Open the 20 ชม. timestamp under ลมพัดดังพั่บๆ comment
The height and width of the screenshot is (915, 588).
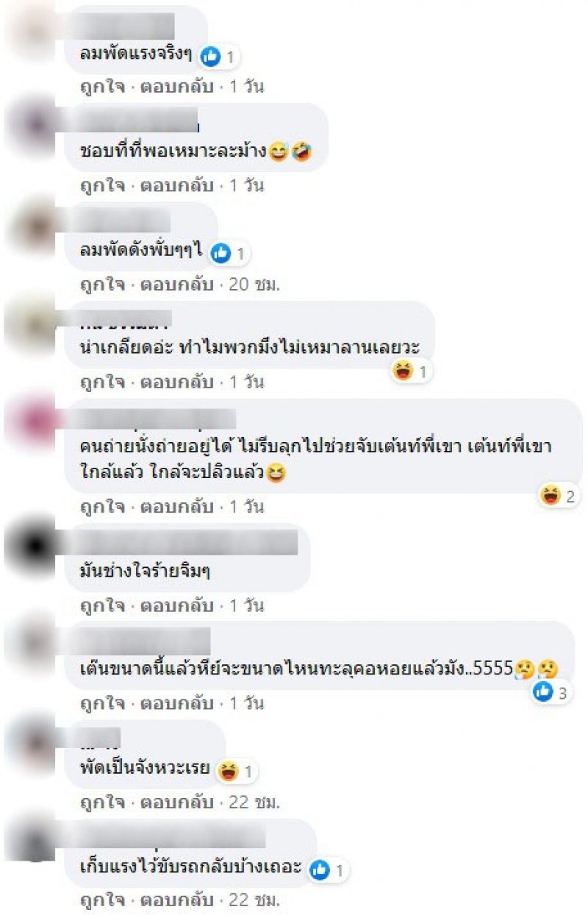pos(254,284)
